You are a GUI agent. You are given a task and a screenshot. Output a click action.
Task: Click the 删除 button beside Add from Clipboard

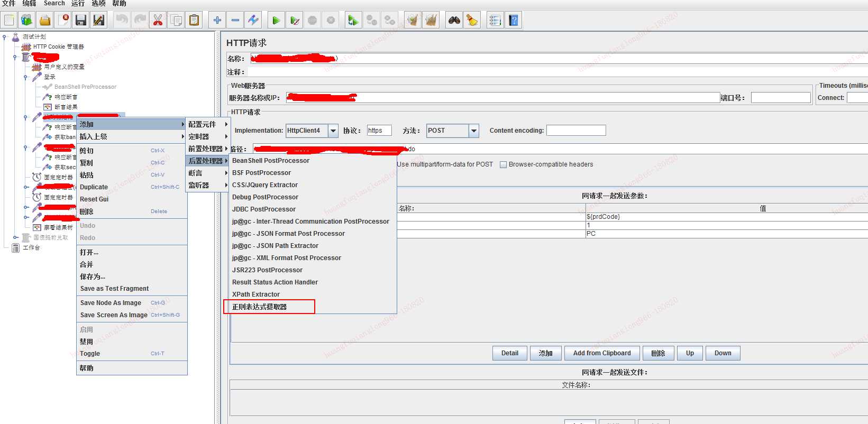pyautogui.click(x=658, y=353)
